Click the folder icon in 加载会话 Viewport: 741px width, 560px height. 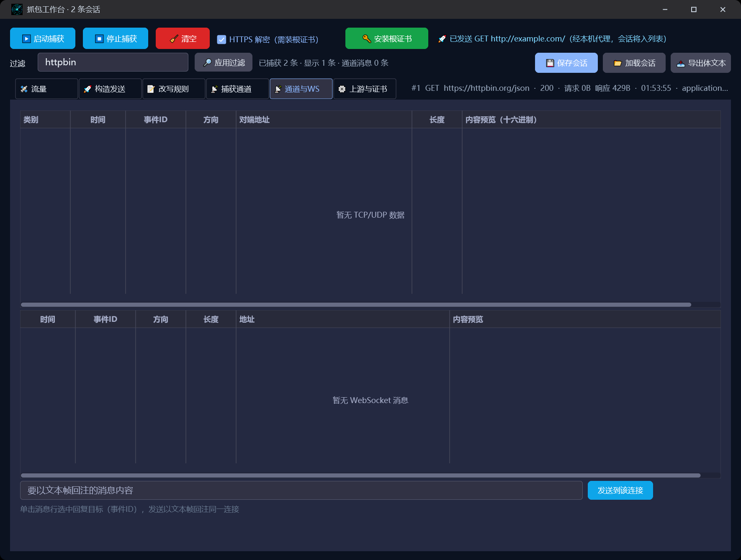(x=617, y=63)
